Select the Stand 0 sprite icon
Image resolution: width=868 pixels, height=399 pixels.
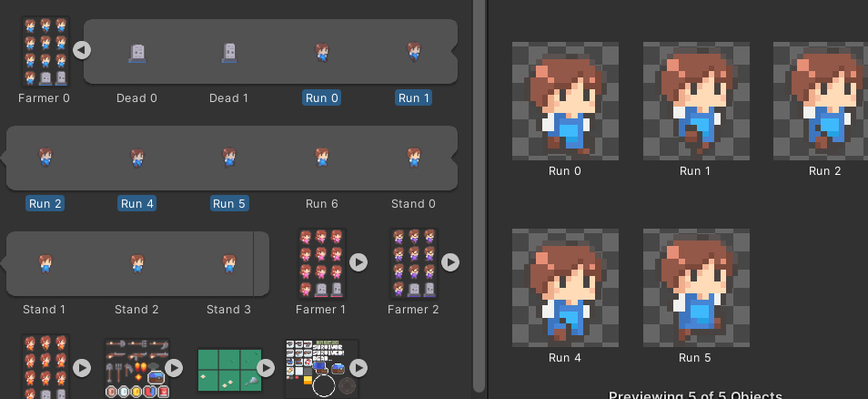click(x=413, y=158)
